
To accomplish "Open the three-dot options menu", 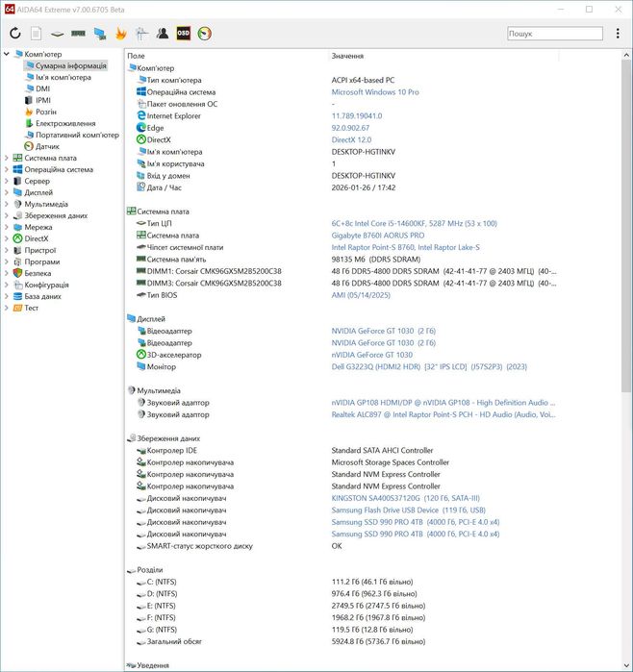I will [x=618, y=34].
